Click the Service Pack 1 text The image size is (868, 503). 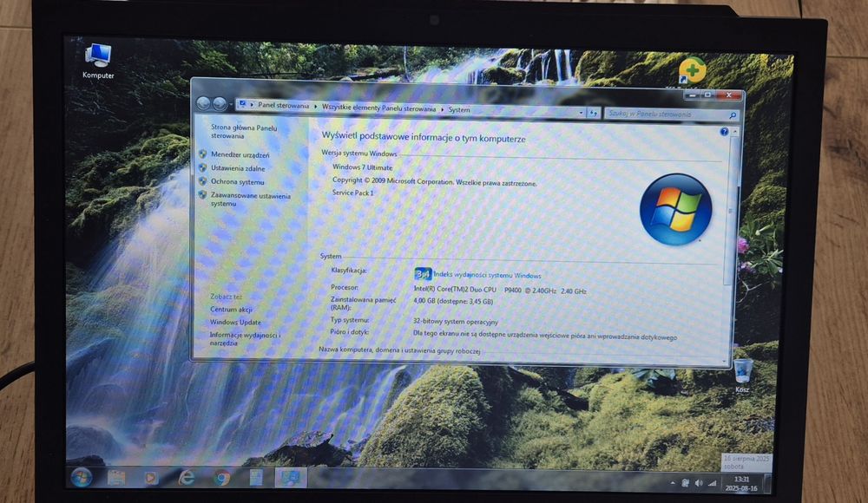[352, 193]
